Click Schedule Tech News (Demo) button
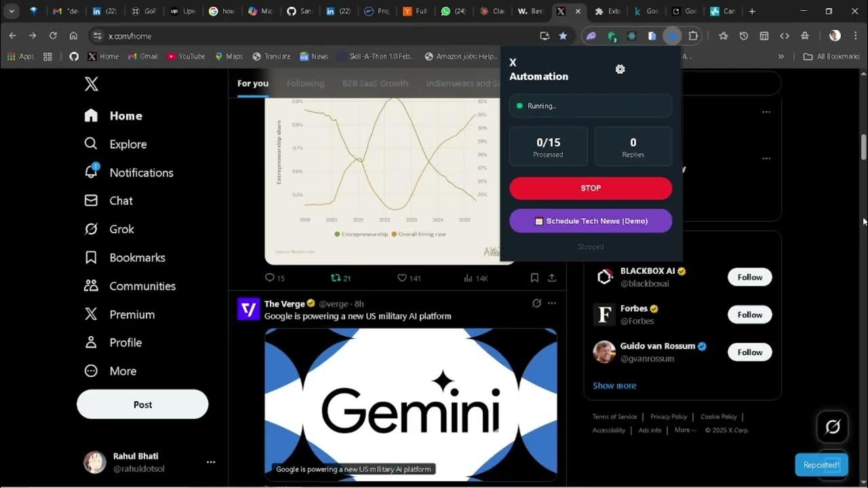Screen dimensions: 868x488 [591, 221]
